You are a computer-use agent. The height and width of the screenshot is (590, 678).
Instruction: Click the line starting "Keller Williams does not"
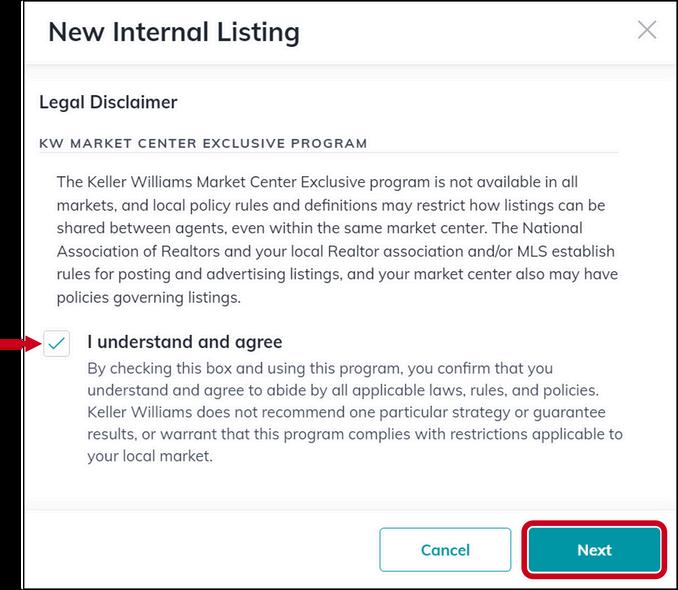[x=346, y=412]
